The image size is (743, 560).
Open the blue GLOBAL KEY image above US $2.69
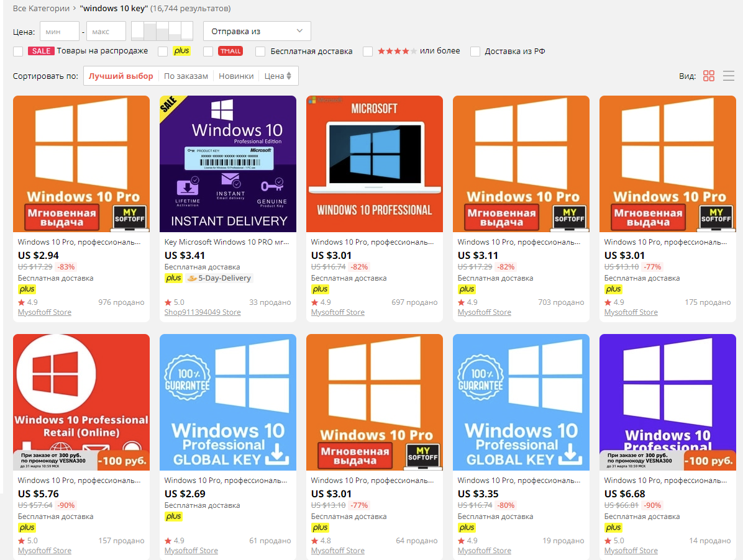[x=228, y=402]
